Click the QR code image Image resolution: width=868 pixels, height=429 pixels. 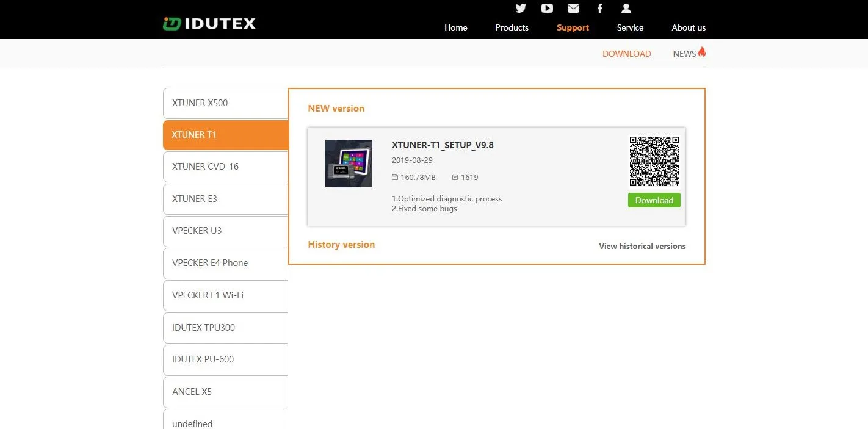(x=654, y=161)
